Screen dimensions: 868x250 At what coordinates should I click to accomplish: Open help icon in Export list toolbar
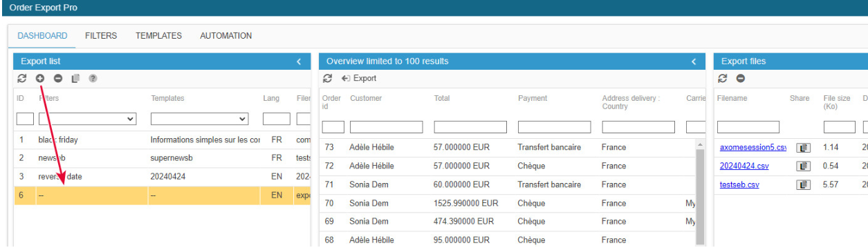(93, 79)
